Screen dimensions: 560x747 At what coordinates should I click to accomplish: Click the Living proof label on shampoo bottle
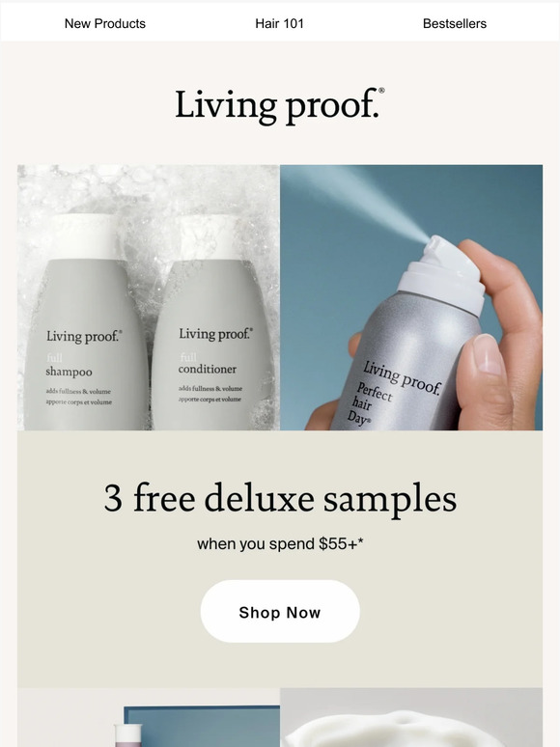point(84,336)
